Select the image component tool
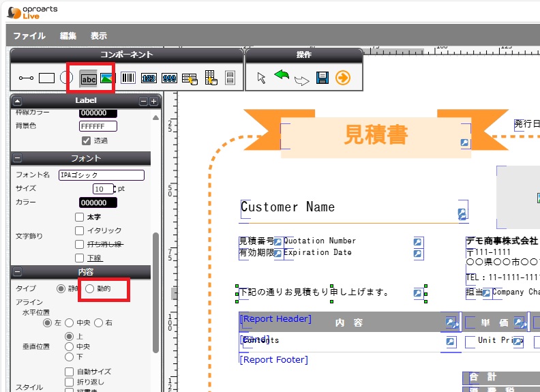Image resolution: width=540 pixels, height=392 pixels. click(x=107, y=78)
